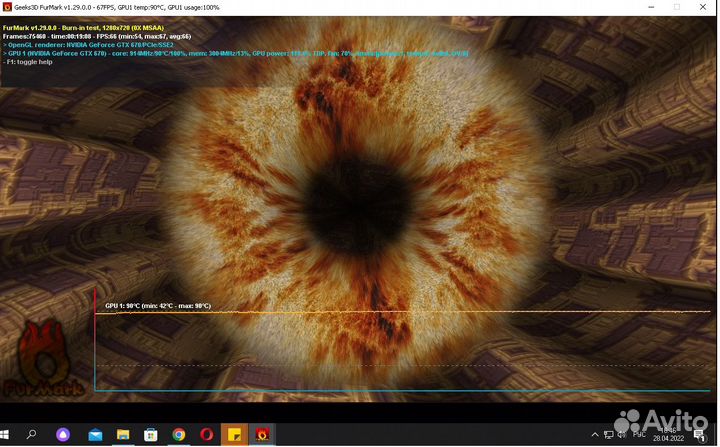Open the Mail app in taskbar
This screenshot has height=447, width=720.
pos(95,435)
